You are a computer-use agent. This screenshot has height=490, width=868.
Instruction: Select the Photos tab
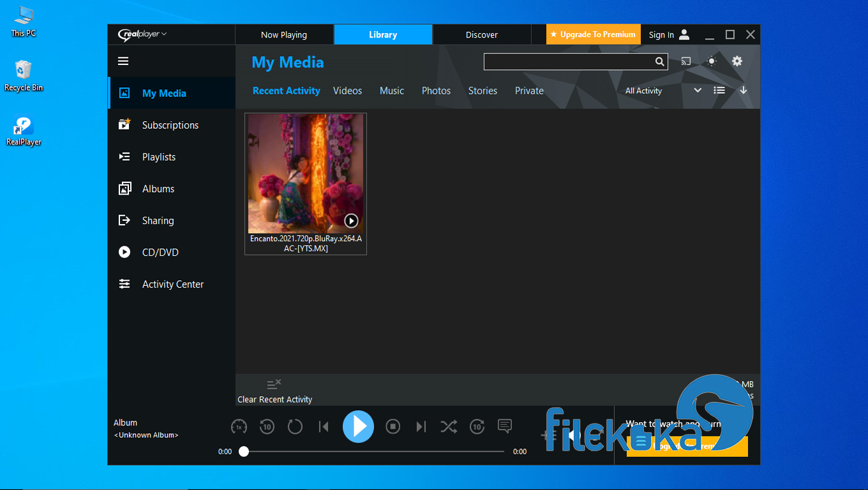coord(436,91)
